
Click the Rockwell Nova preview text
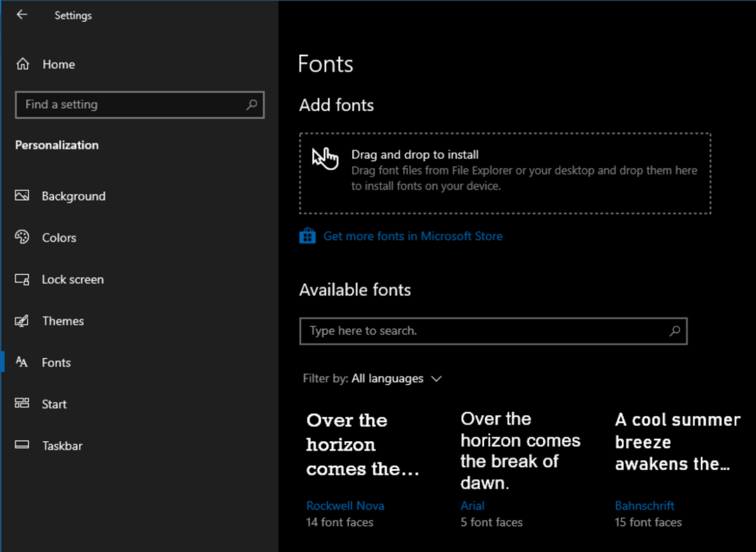(363, 445)
